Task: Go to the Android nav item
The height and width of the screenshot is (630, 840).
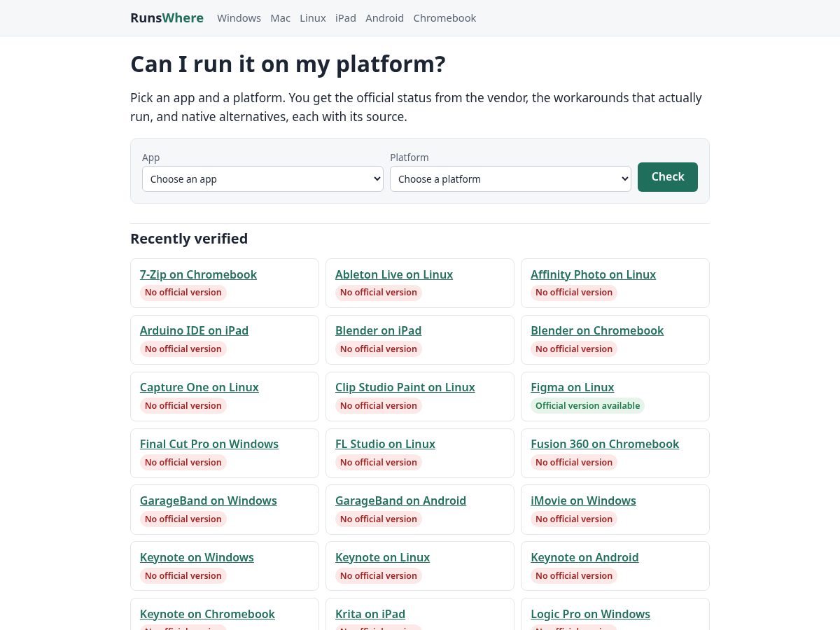Action: pyautogui.click(x=384, y=18)
